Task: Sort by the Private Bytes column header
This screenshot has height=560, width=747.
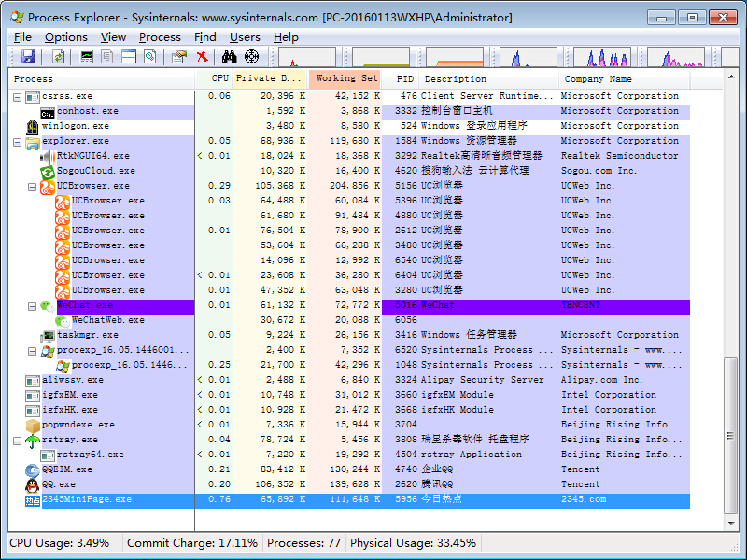Action: click(270, 79)
